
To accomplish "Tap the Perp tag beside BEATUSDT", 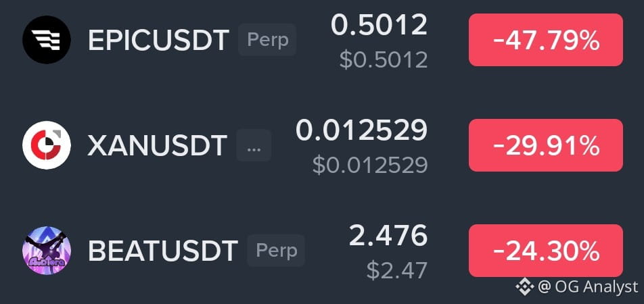I will click(276, 251).
